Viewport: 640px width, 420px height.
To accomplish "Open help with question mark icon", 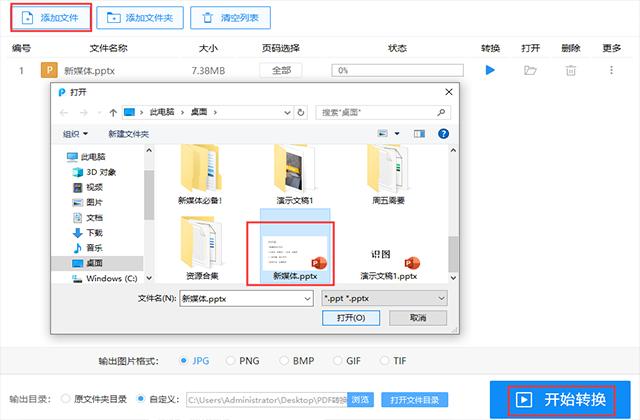I will click(x=443, y=133).
